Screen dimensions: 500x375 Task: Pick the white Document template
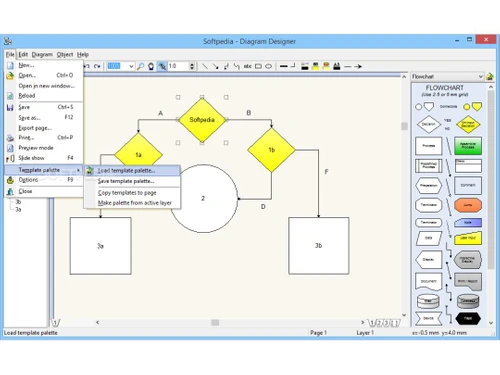tap(429, 281)
